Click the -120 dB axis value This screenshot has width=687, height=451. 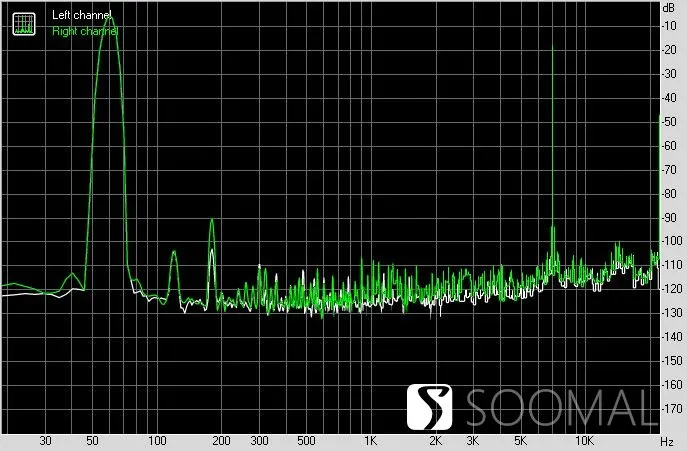pyautogui.click(x=671, y=289)
